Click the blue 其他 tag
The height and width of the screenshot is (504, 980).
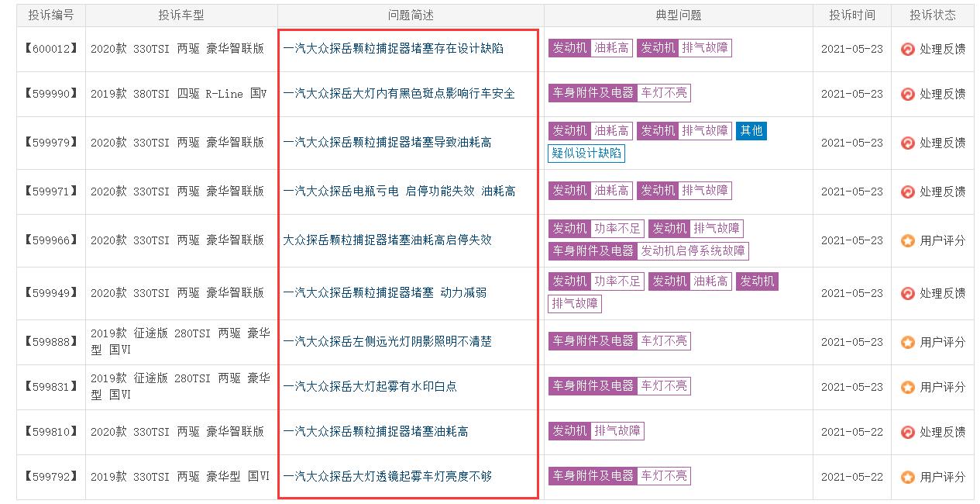click(x=751, y=131)
